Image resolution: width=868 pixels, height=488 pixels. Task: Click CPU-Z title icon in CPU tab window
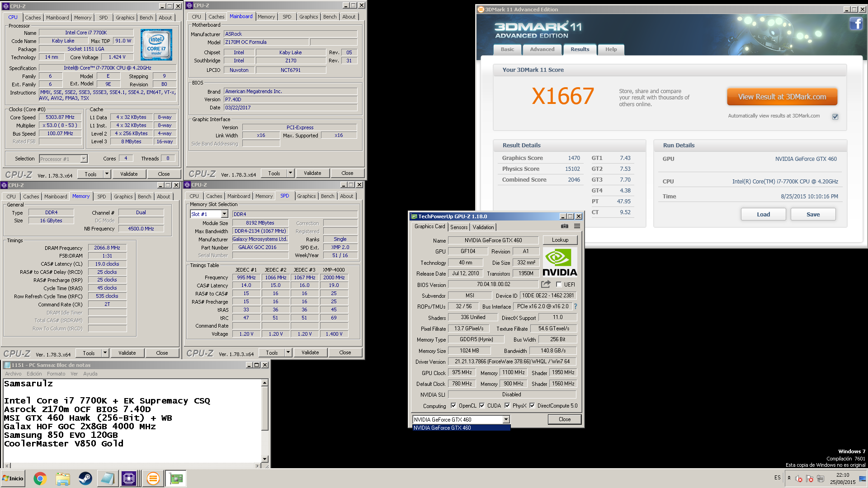pyautogui.click(x=5, y=6)
